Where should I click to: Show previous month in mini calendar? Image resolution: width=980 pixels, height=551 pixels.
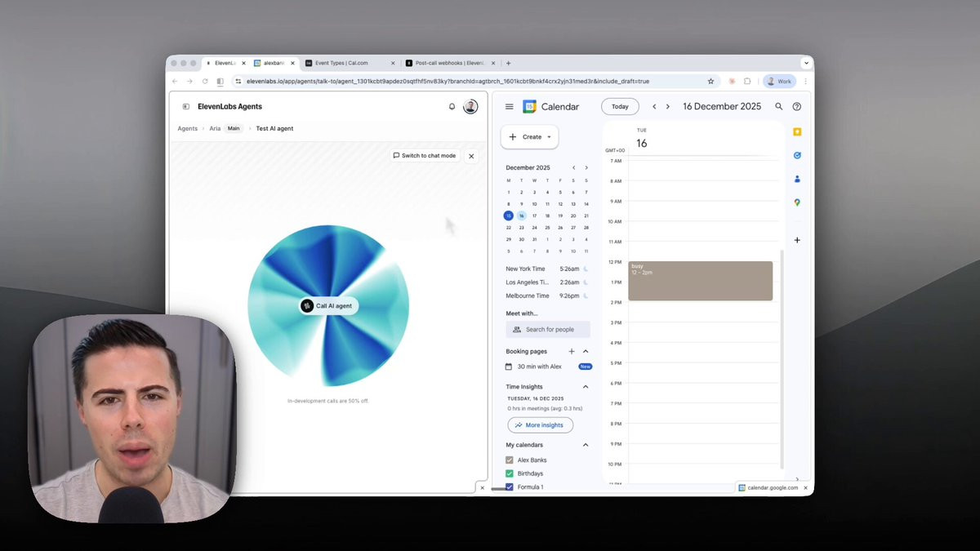[573, 167]
